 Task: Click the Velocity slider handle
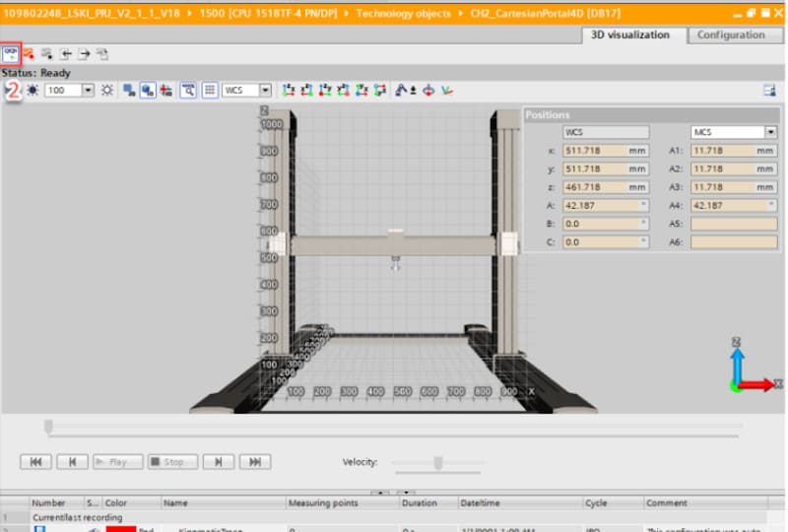(x=438, y=462)
